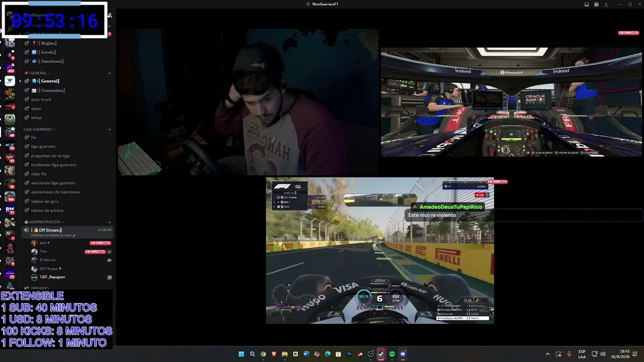Viewport: 644px width, 362px height.
Task: Collapse the ADMINISTRACIÓN category
Action: 44,222
